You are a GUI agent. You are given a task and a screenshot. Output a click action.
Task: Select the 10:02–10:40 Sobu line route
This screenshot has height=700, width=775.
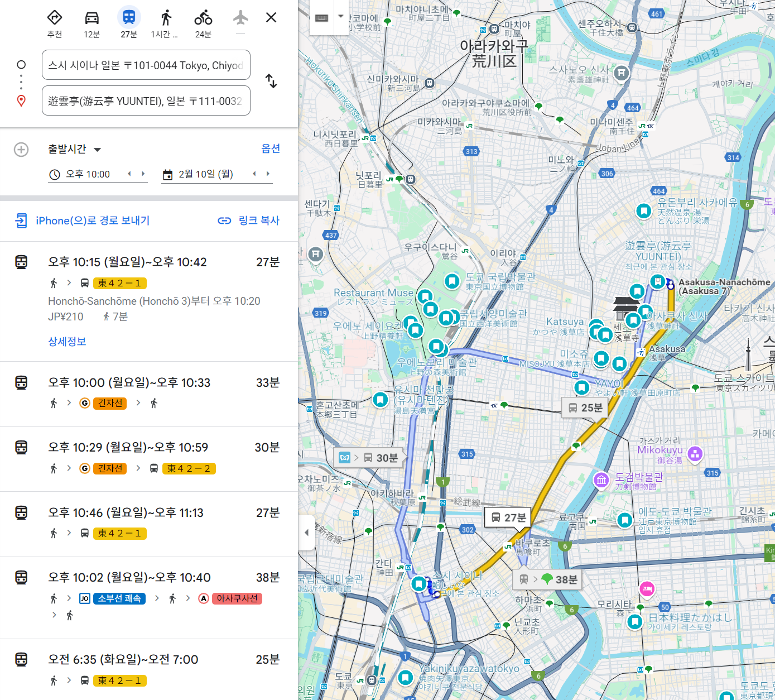(149, 598)
